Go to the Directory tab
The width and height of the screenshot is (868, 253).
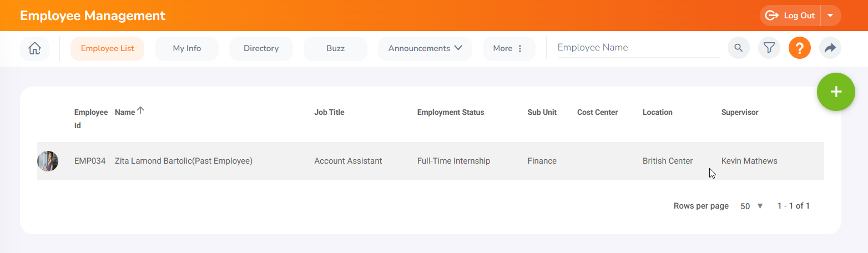point(261,48)
